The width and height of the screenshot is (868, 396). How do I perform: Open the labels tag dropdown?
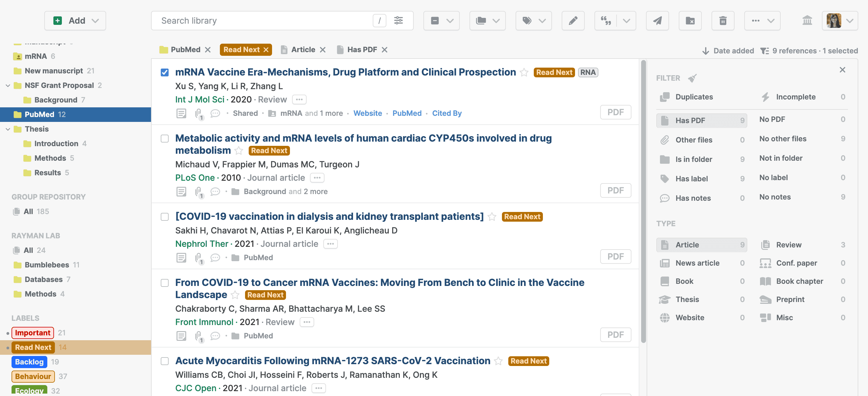(x=533, y=21)
